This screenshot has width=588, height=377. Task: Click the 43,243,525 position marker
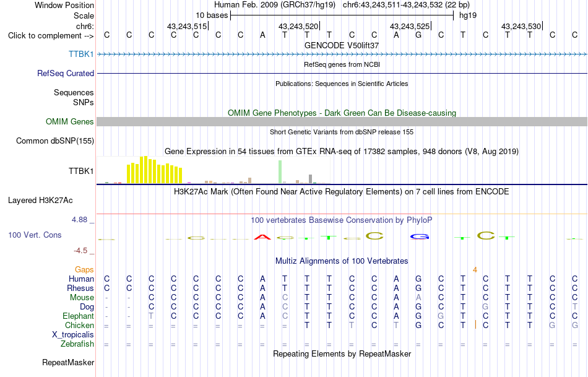[x=410, y=26]
